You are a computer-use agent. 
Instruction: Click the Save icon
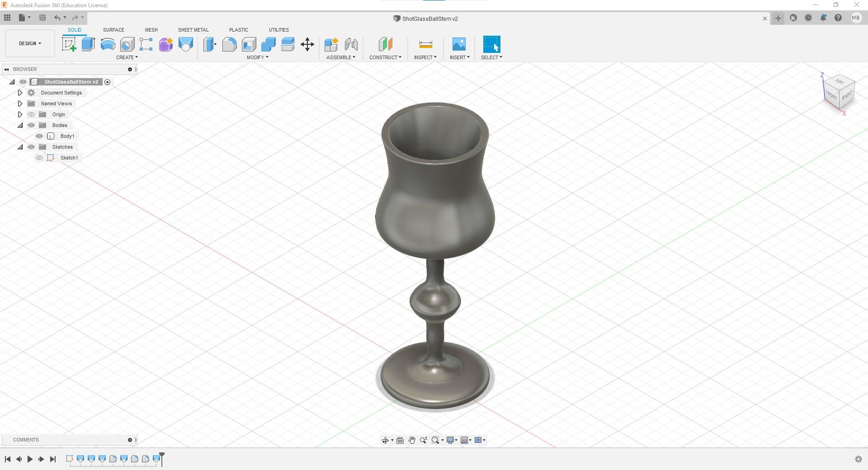click(x=42, y=18)
